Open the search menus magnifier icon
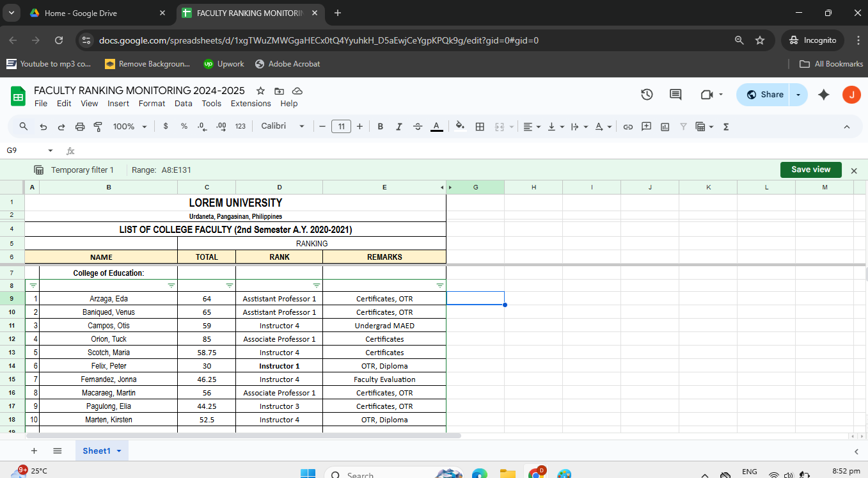Image resolution: width=868 pixels, height=478 pixels. pyautogui.click(x=24, y=127)
